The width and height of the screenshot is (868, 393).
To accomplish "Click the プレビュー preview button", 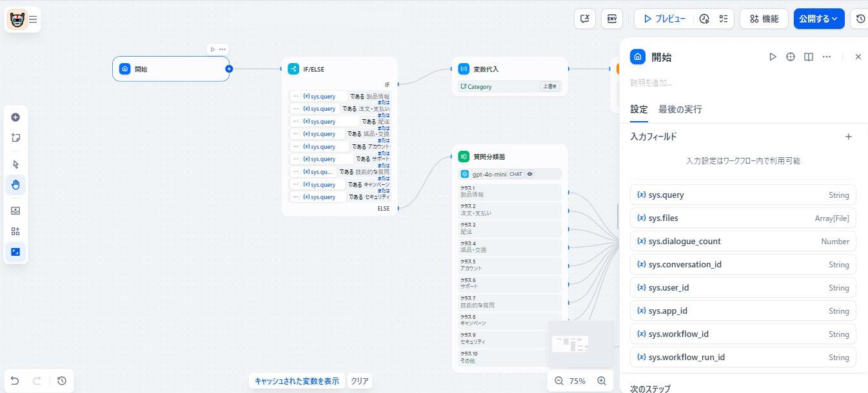I will tap(664, 19).
